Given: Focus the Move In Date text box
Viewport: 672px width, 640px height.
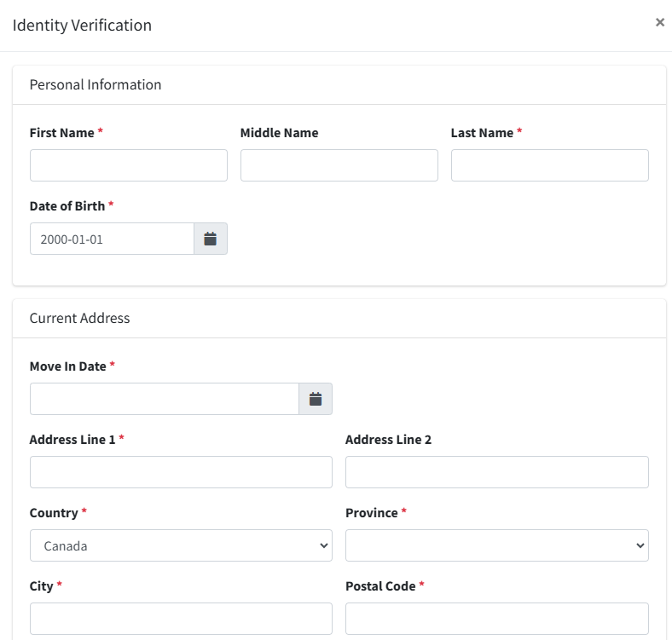Looking at the screenshot, I should [x=164, y=399].
